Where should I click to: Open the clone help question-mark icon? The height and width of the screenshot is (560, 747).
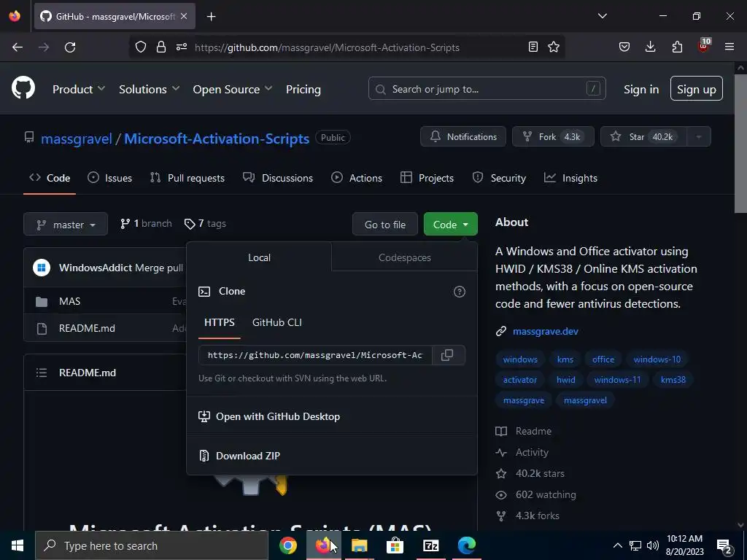pyautogui.click(x=460, y=292)
